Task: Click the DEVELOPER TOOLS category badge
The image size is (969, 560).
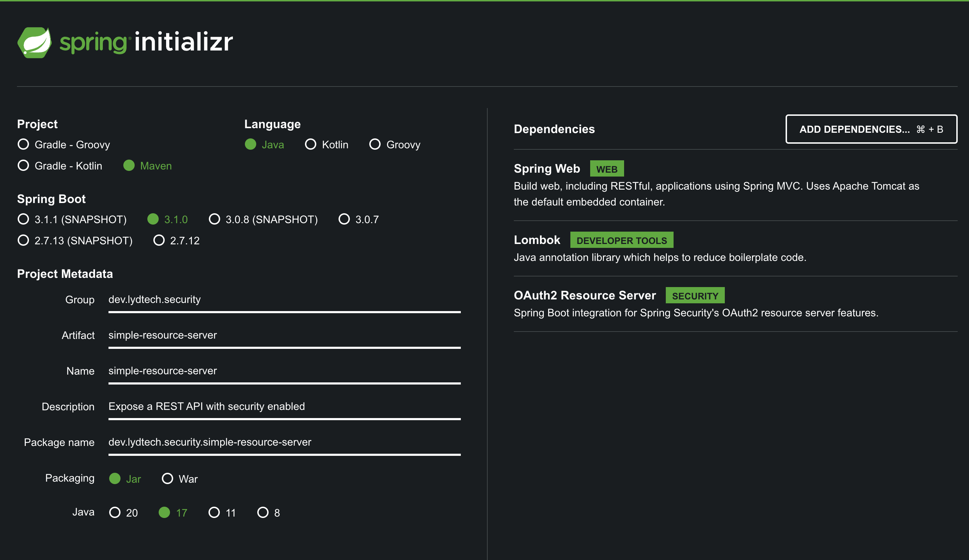Action: click(x=621, y=240)
